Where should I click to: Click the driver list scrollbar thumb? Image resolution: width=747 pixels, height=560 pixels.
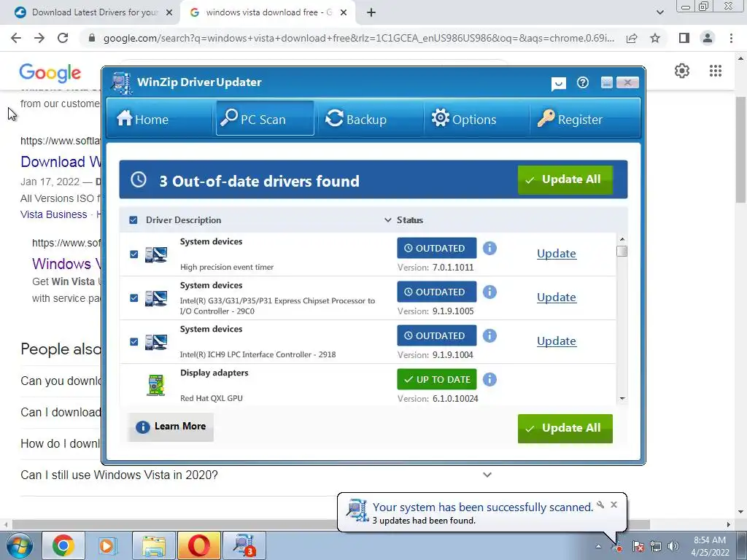[x=622, y=251]
